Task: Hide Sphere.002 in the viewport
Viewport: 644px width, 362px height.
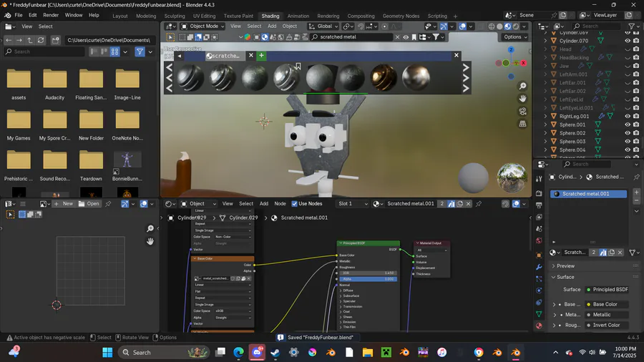Action: pos(628,133)
